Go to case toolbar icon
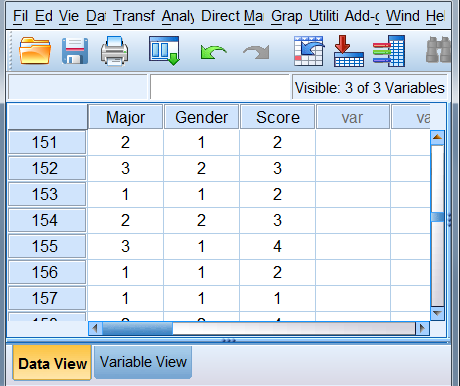The height and width of the screenshot is (386, 460). click(x=309, y=51)
